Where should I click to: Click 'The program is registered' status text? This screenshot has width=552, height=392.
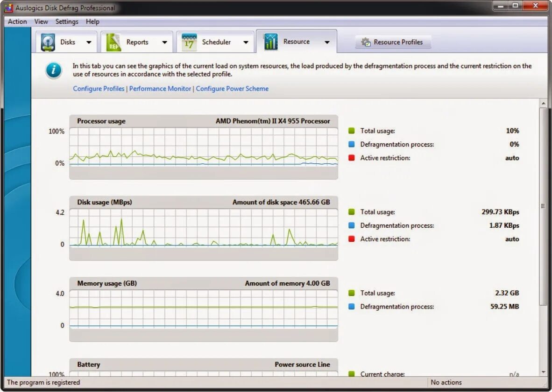(x=43, y=382)
